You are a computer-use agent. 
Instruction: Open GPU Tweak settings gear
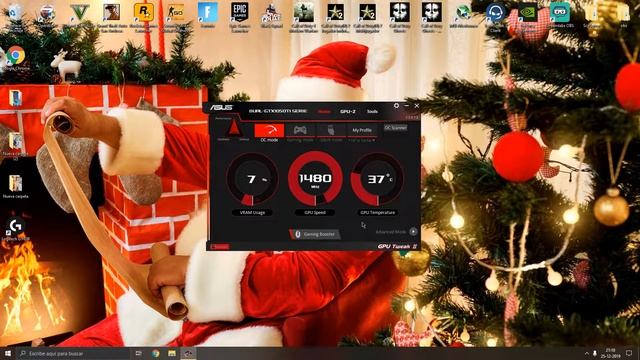pos(396,106)
